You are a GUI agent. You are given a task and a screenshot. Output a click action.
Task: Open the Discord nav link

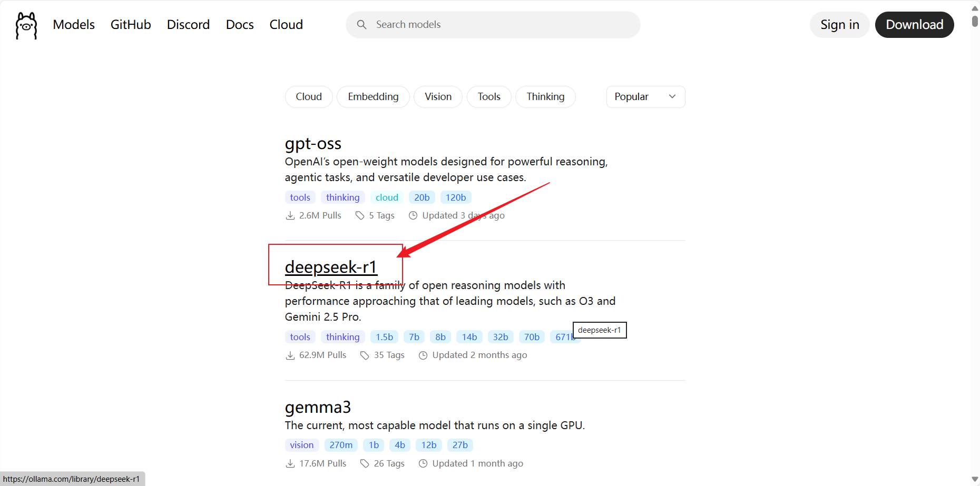[x=188, y=25]
